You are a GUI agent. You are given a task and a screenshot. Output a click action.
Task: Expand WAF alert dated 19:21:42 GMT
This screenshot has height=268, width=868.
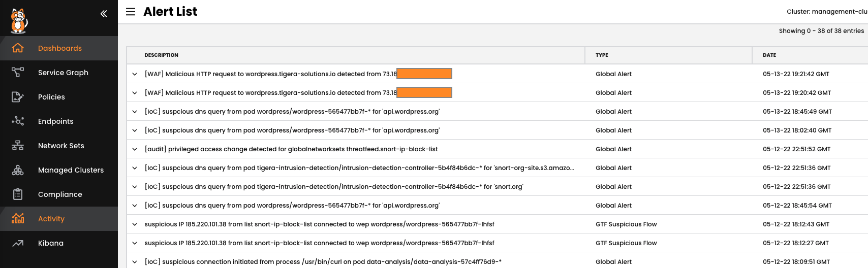[135, 74]
